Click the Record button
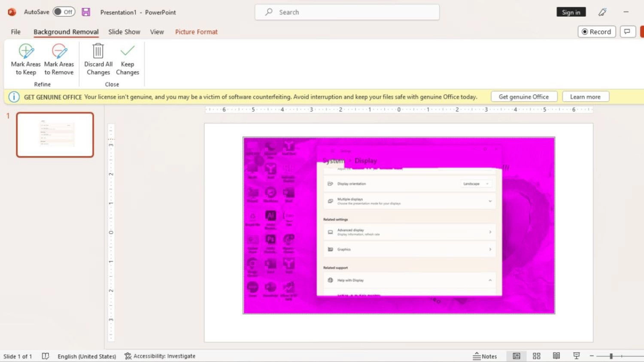The height and width of the screenshot is (362, 644). tap(597, 32)
